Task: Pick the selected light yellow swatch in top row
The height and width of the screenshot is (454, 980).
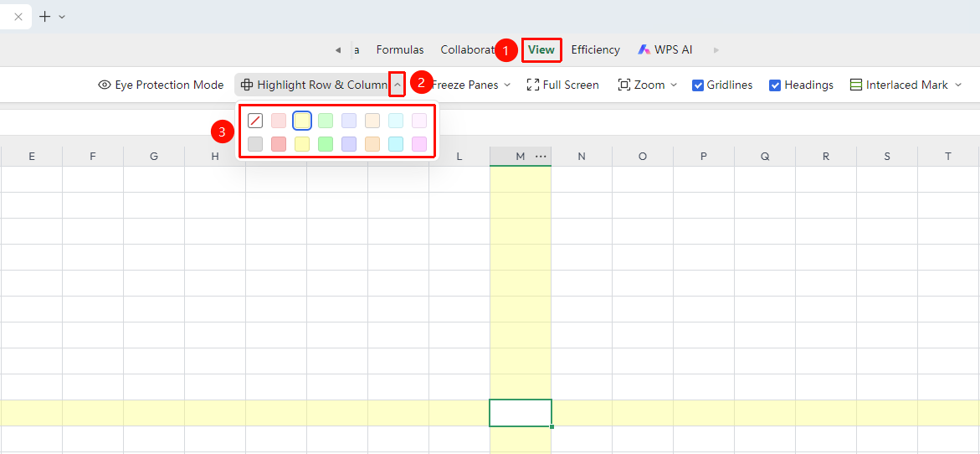Action: click(302, 121)
